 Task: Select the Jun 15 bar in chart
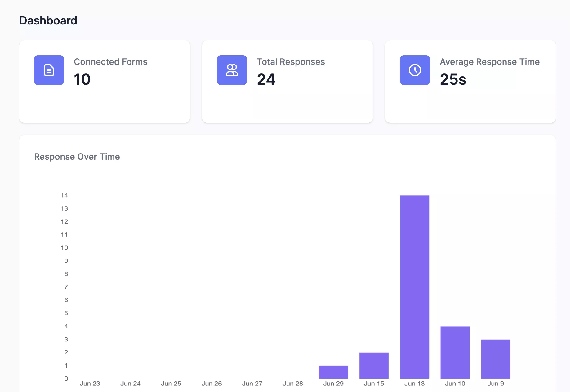374,365
